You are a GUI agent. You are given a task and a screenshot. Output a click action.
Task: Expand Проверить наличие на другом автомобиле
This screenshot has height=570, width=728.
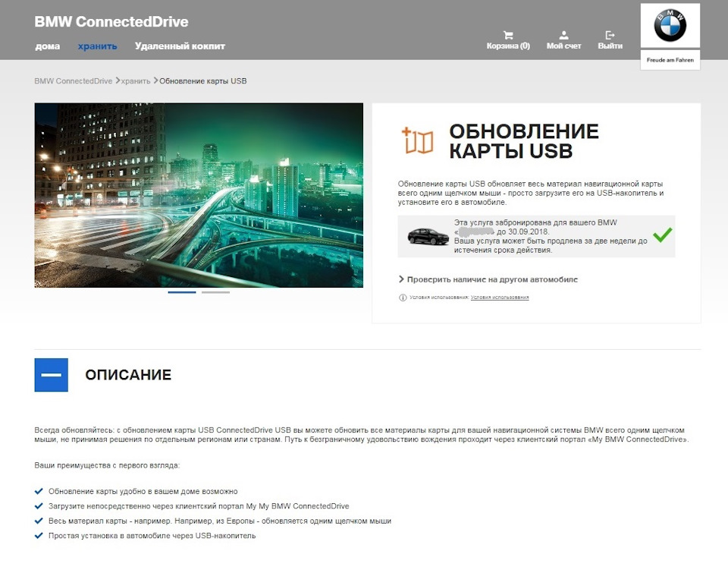coord(488,279)
